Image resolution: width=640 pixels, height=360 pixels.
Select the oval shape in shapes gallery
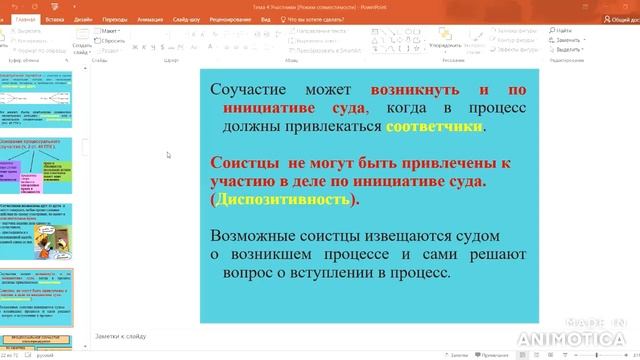408,32
